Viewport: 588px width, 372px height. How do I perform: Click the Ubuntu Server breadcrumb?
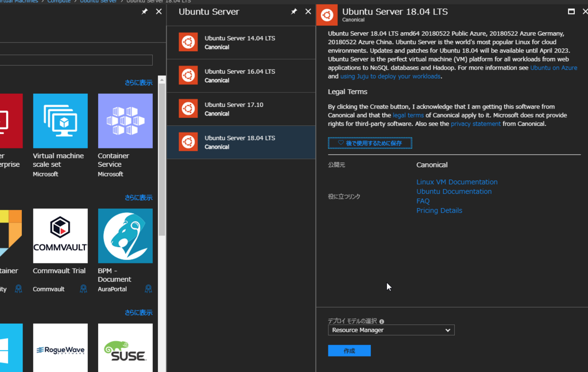coord(98,2)
